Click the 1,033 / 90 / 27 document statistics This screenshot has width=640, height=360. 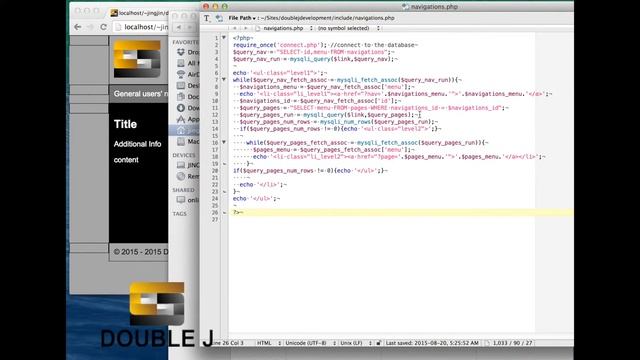tap(512, 343)
